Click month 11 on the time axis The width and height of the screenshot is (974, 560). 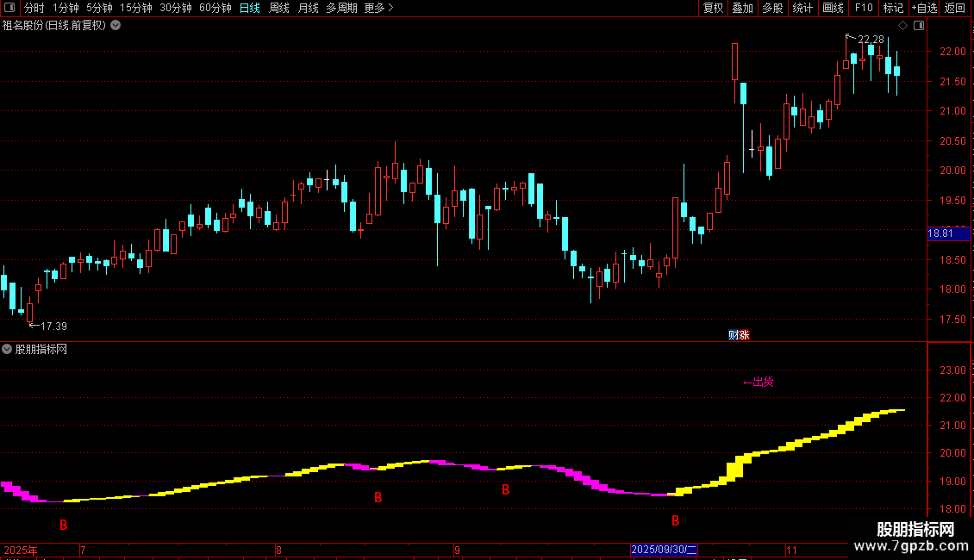point(791,550)
